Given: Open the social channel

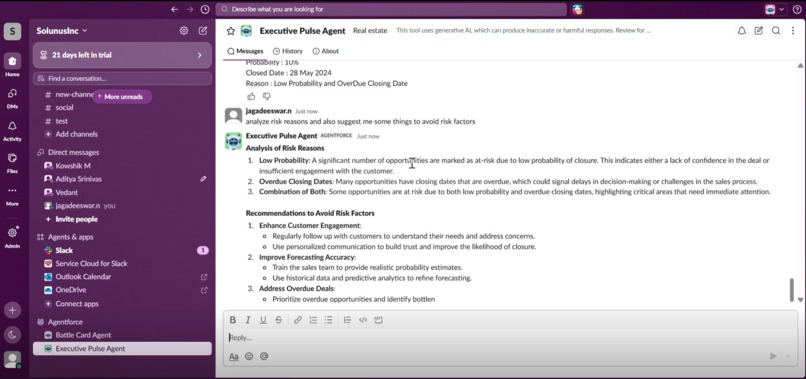Looking at the screenshot, I should [x=64, y=107].
